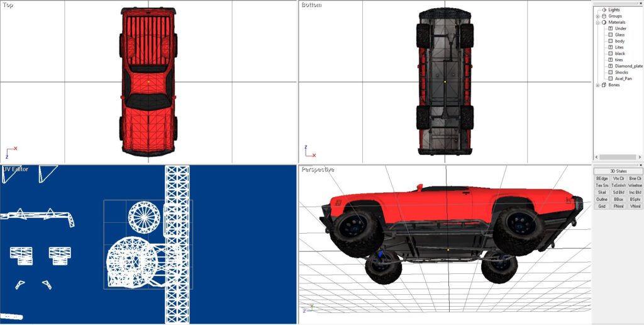This screenshot has height=325, width=644.
Task: Toggle the Grid display state
Action: (602, 206)
